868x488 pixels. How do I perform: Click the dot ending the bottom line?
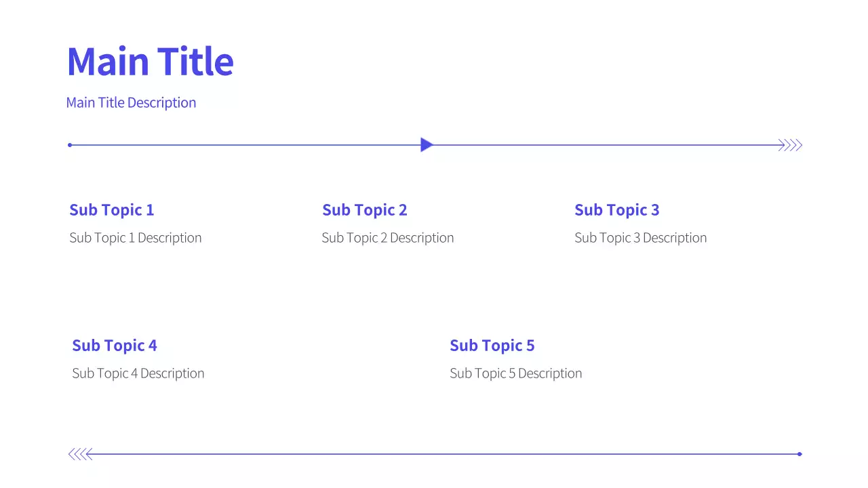coord(800,454)
